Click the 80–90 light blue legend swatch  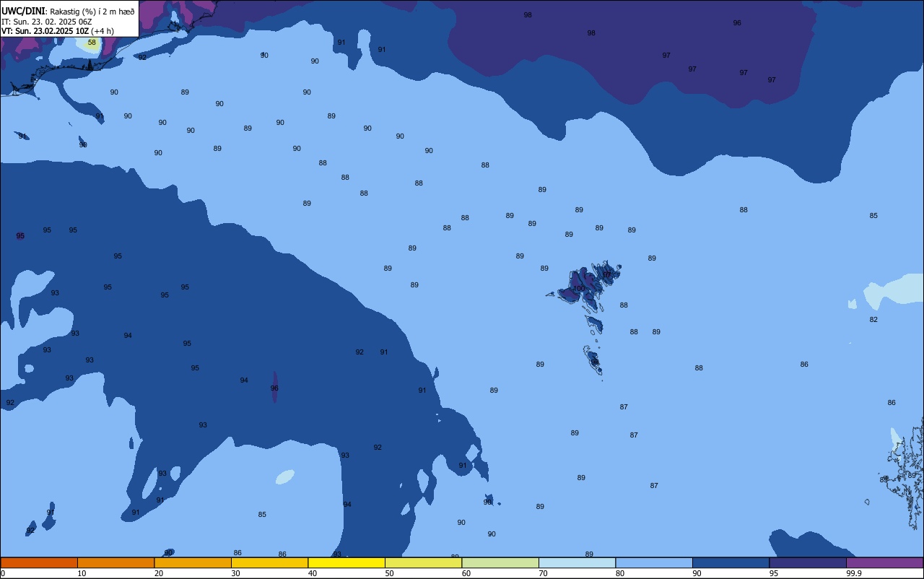click(654, 562)
